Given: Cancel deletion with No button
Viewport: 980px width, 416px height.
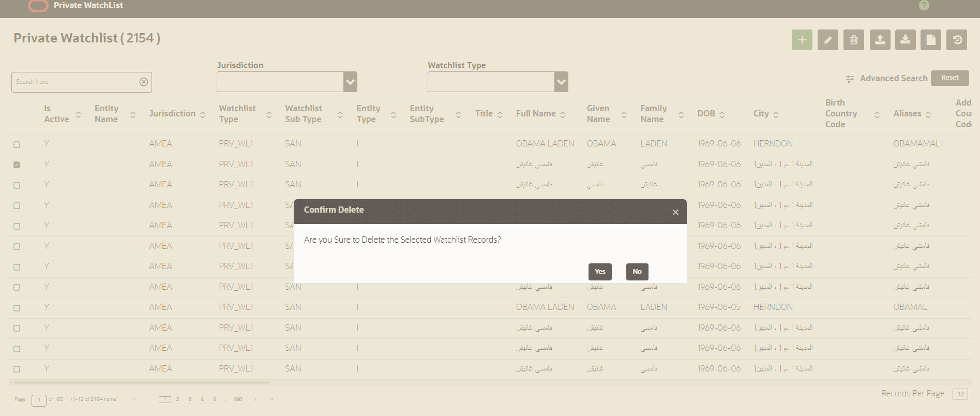Looking at the screenshot, I should tap(637, 272).
